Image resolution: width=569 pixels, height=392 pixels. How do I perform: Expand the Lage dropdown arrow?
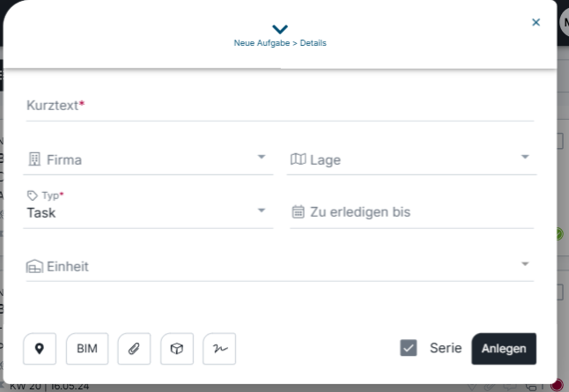(x=525, y=157)
